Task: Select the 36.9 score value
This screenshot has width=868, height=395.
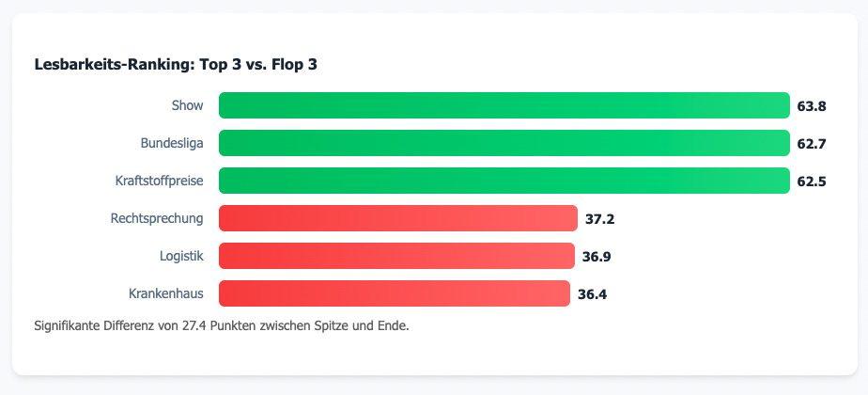Action: [x=597, y=257]
